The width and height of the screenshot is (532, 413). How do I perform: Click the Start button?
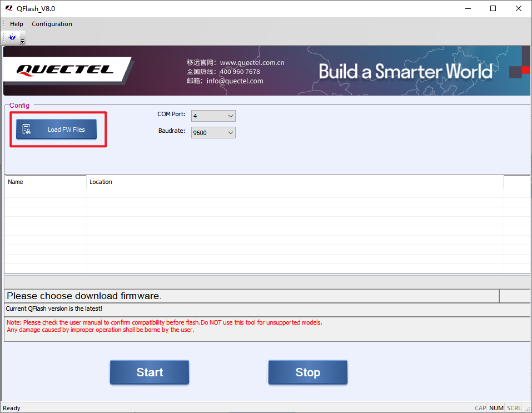150,372
